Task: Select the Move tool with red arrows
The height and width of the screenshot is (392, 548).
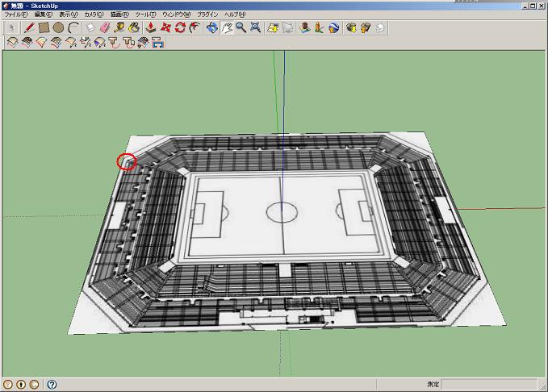Action: pos(165,27)
